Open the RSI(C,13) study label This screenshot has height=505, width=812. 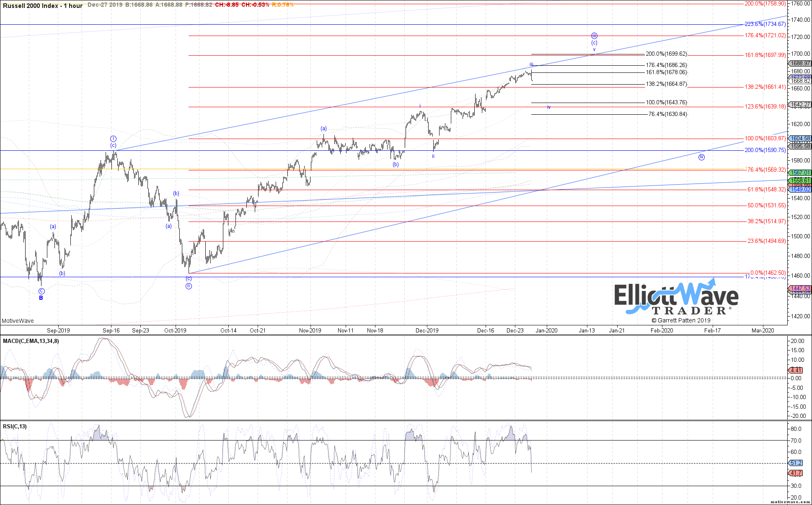pyautogui.click(x=15, y=427)
